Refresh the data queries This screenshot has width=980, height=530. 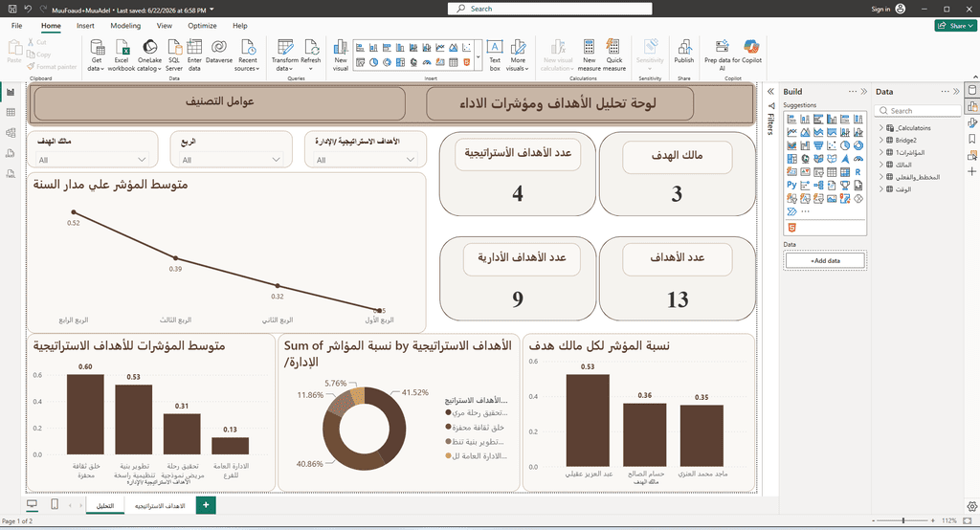click(311, 55)
